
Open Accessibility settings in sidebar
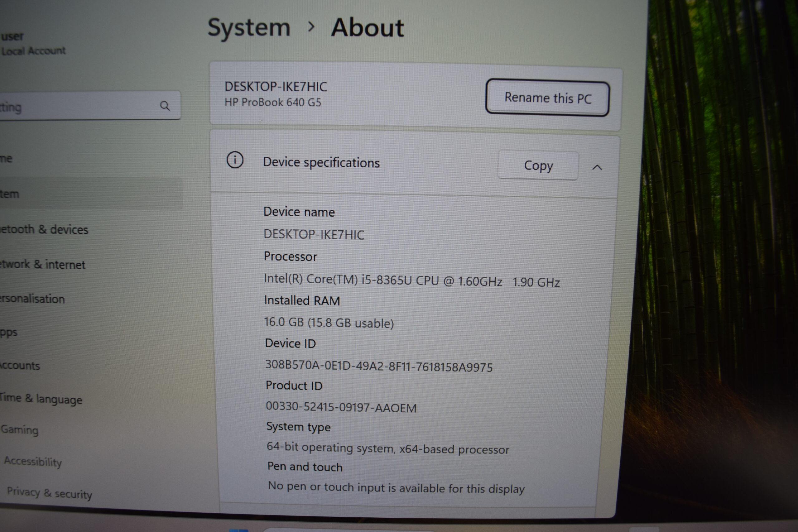(x=33, y=462)
